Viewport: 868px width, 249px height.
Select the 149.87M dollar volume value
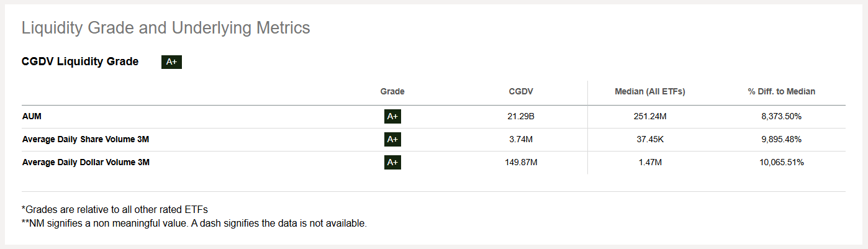pyautogui.click(x=521, y=163)
